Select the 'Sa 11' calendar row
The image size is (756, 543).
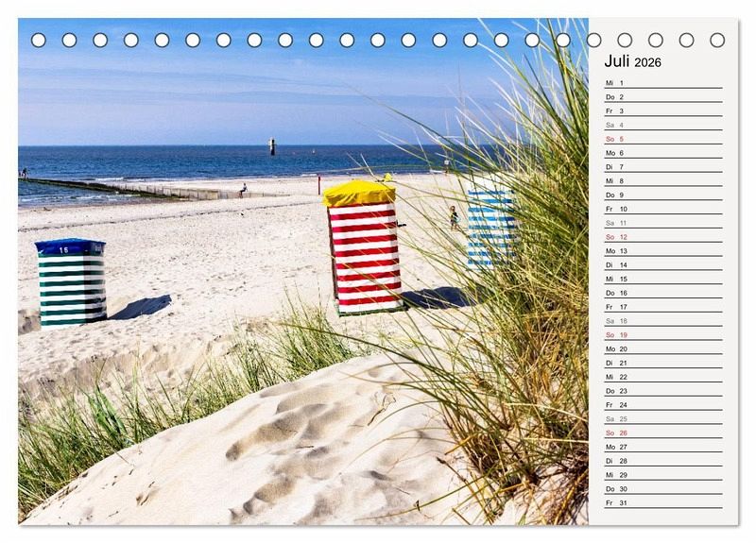pos(663,223)
